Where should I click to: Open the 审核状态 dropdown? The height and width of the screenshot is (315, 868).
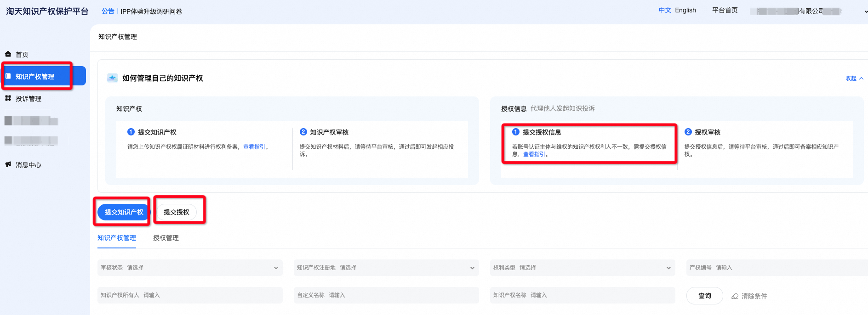point(190,268)
